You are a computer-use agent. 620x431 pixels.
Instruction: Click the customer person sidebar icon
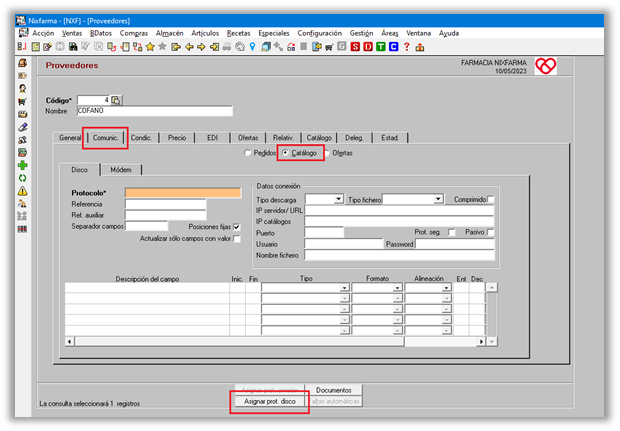(23, 89)
